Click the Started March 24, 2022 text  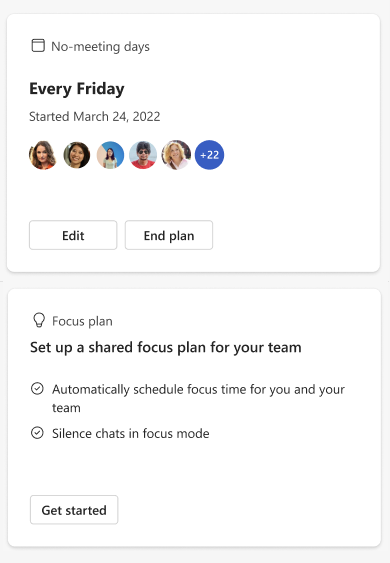pos(94,117)
